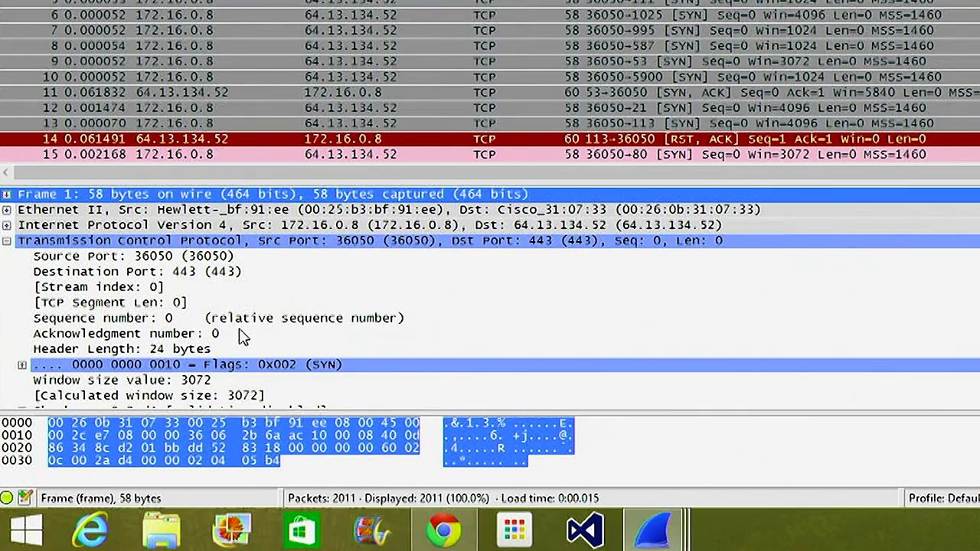
Task: Select packet 13 to port 113
Action: pyautogui.click(x=490, y=123)
